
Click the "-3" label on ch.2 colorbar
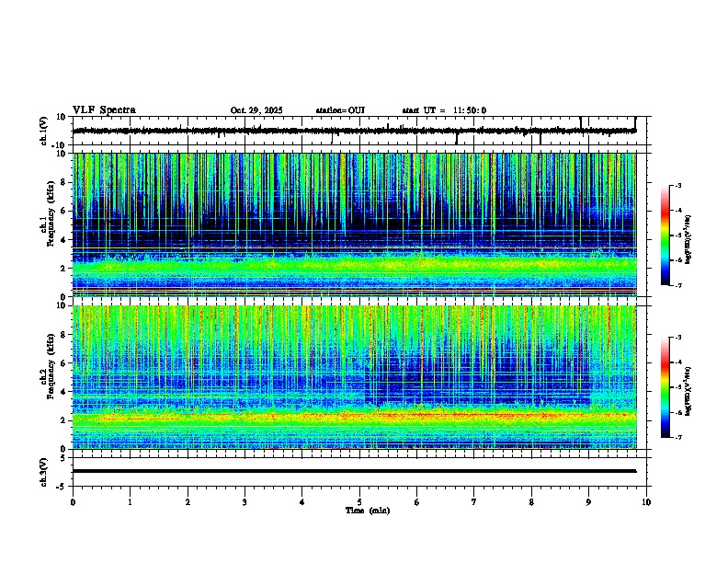(677, 338)
